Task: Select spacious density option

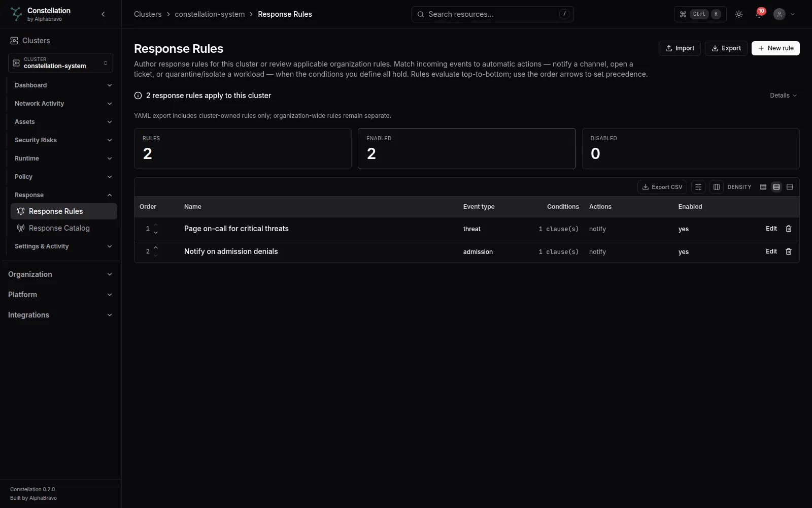Action: pos(790,187)
